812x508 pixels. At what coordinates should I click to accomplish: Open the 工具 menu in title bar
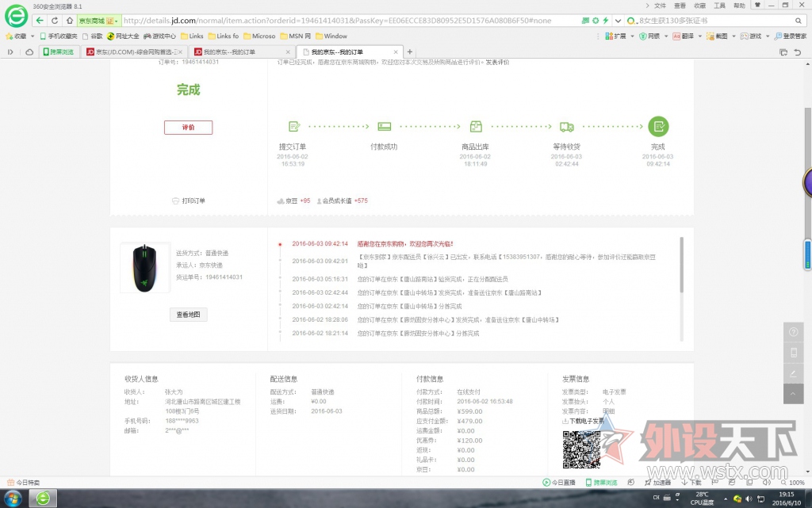(720, 6)
